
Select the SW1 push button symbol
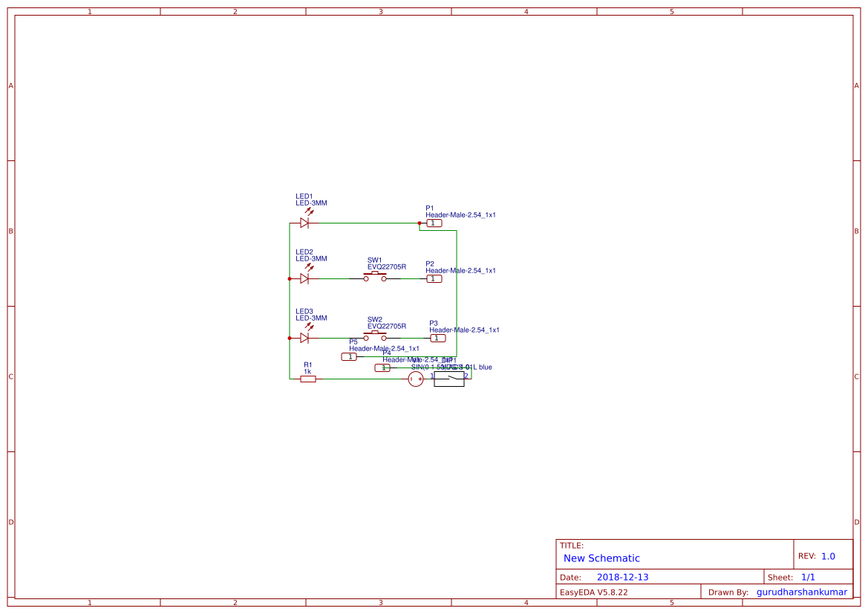(x=375, y=278)
